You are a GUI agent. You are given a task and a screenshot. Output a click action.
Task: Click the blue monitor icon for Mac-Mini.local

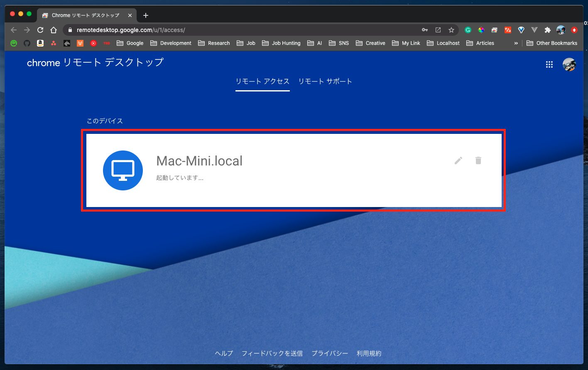tap(123, 170)
